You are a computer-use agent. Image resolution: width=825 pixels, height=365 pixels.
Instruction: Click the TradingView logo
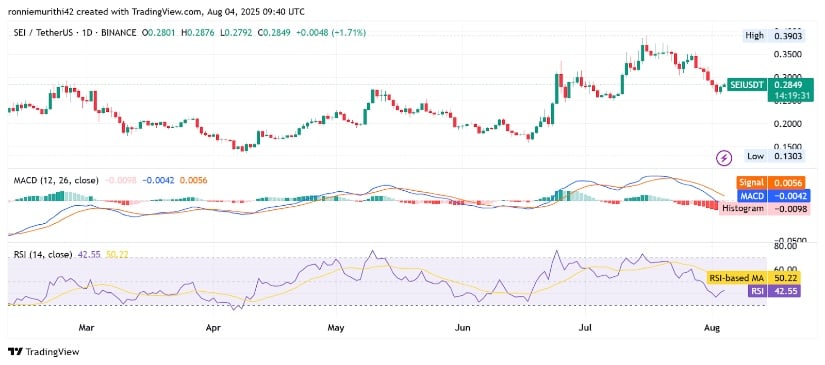point(43,352)
